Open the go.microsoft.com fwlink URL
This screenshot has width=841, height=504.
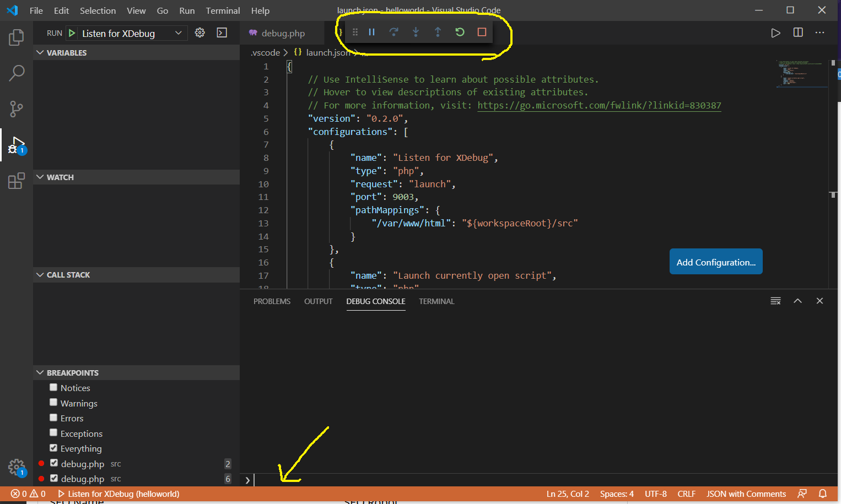pyautogui.click(x=599, y=105)
